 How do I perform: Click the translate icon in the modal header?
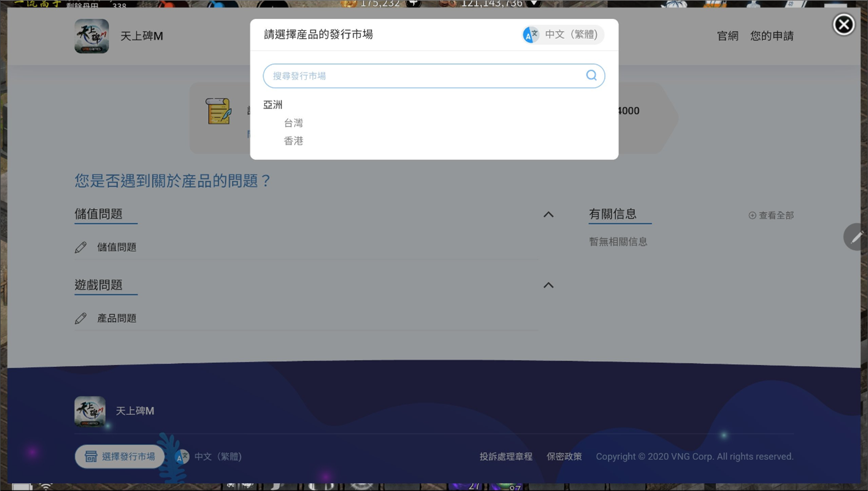coord(531,35)
